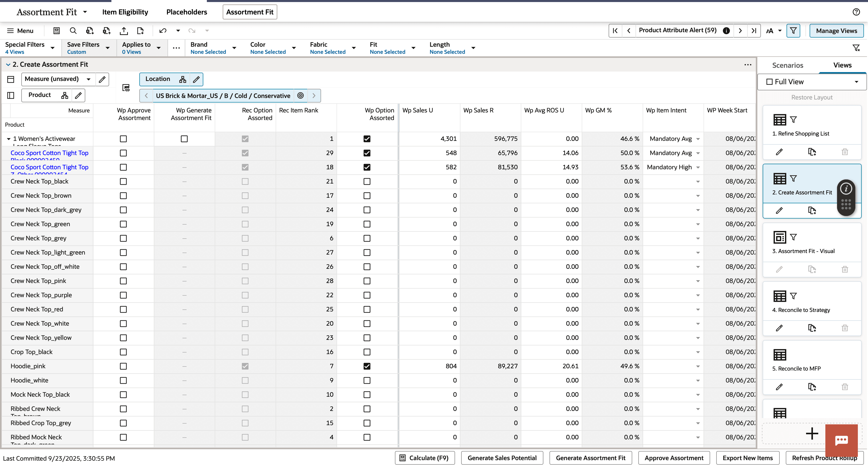Image resolution: width=868 pixels, height=467 pixels.
Task: Check Wp Approve Assortment for Crew Neck Top_black
Action: [123, 181]
